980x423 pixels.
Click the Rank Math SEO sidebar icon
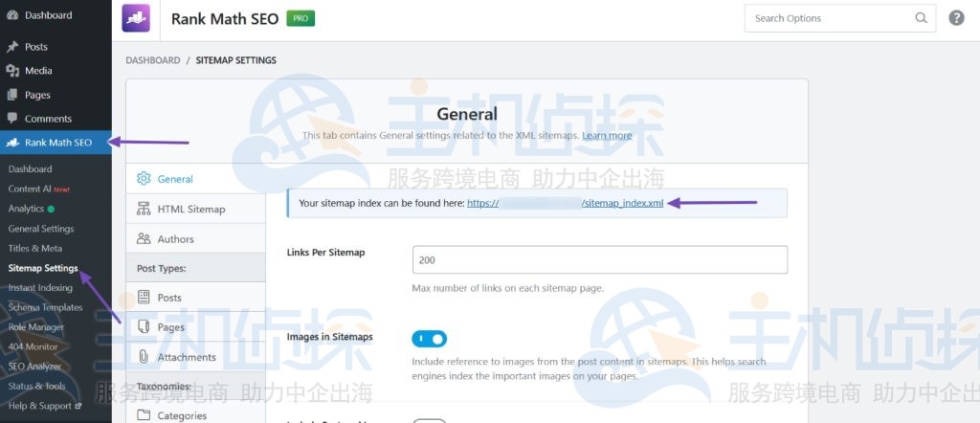(12, 143)
